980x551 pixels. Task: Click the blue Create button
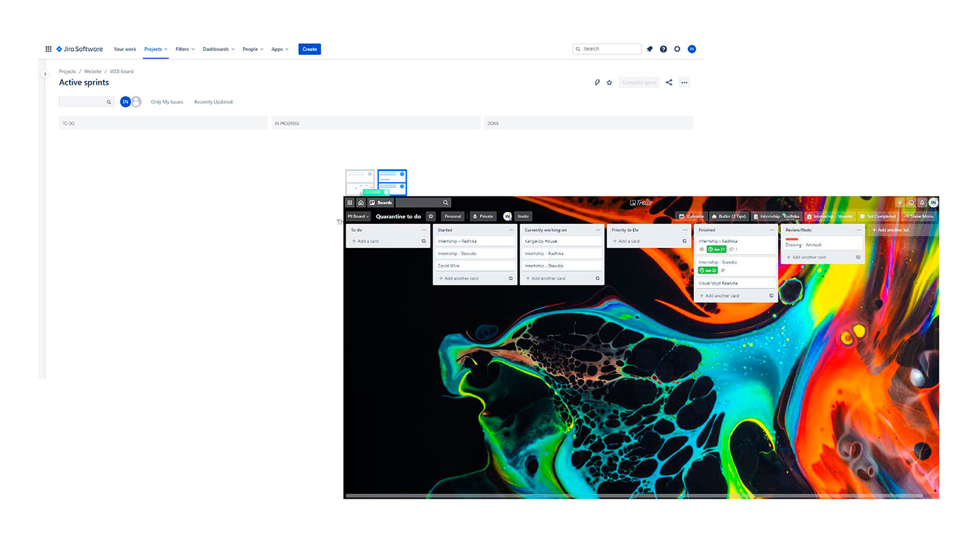310,50
